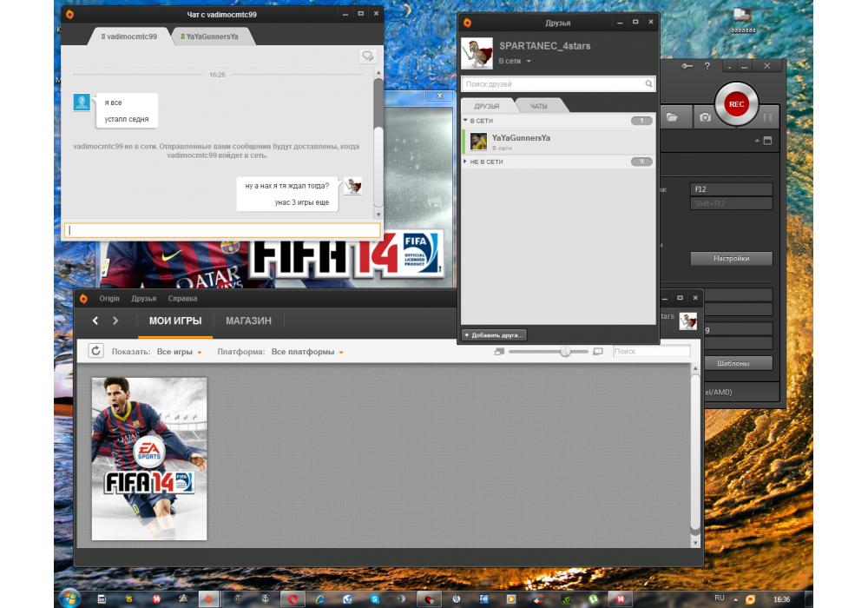Open the Origin menu in the main window
The height and width of the screenshot is (608, 868).
click(x=109, y=299)
